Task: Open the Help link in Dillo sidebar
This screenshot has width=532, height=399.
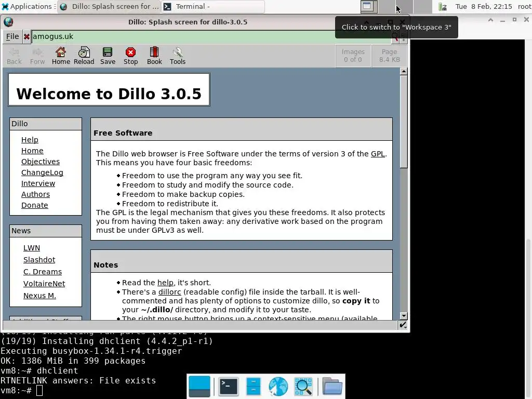Action: [30, 140]
